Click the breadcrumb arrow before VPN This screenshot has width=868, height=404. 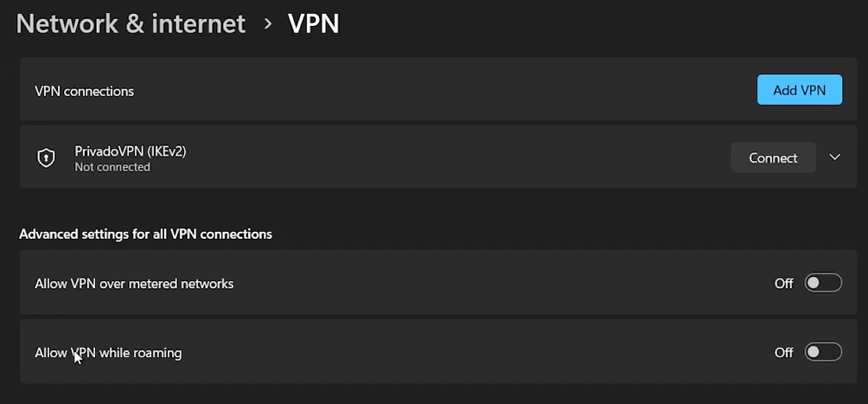(268, 23)
